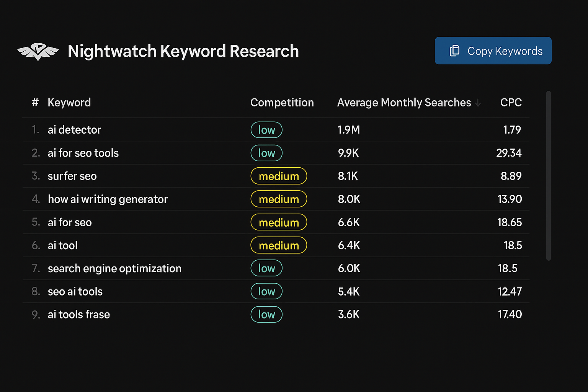Screen dimensions: 588x392
Task: Click the CPC value 29.34
Action: click(509, 153)
